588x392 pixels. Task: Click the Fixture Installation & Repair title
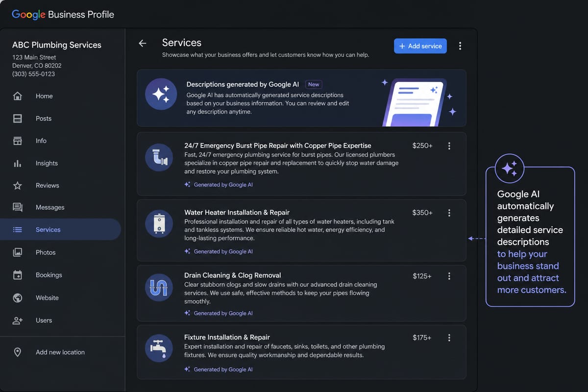pos(227,337)
